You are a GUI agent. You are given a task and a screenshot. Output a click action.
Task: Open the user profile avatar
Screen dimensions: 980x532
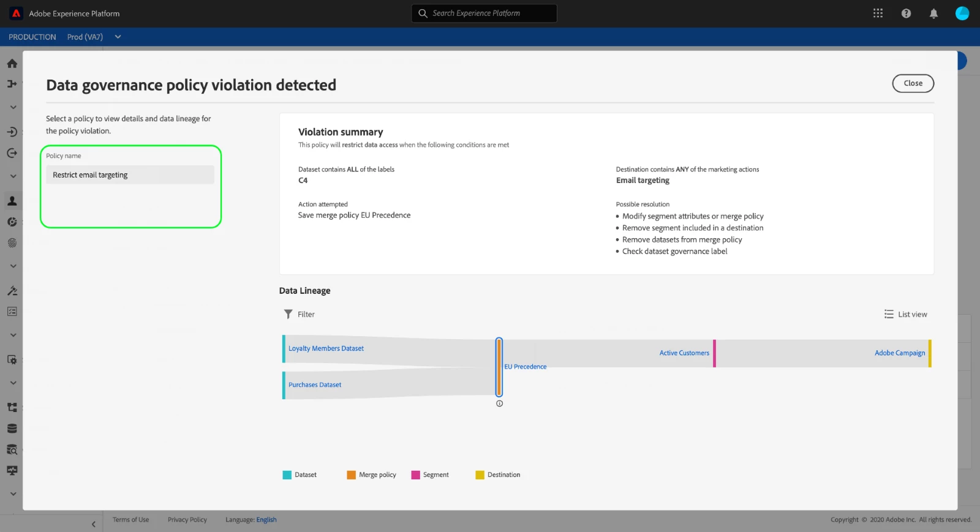(962, 13)
